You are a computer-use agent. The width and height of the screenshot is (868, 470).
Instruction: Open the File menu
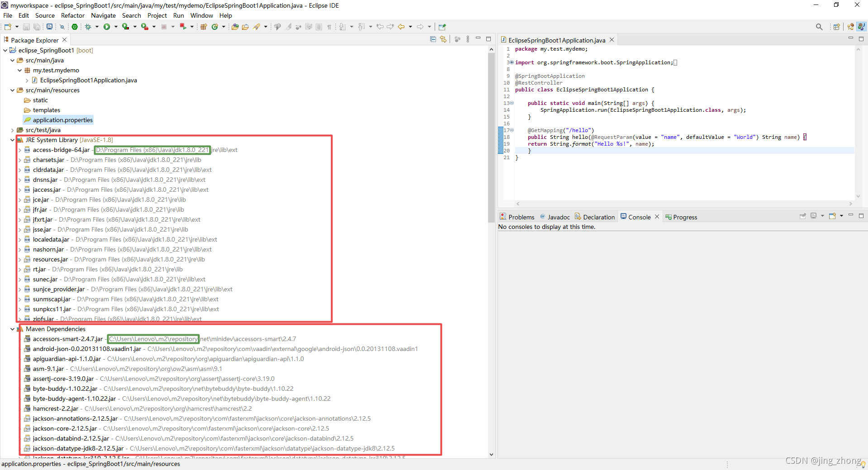(8, 15)
